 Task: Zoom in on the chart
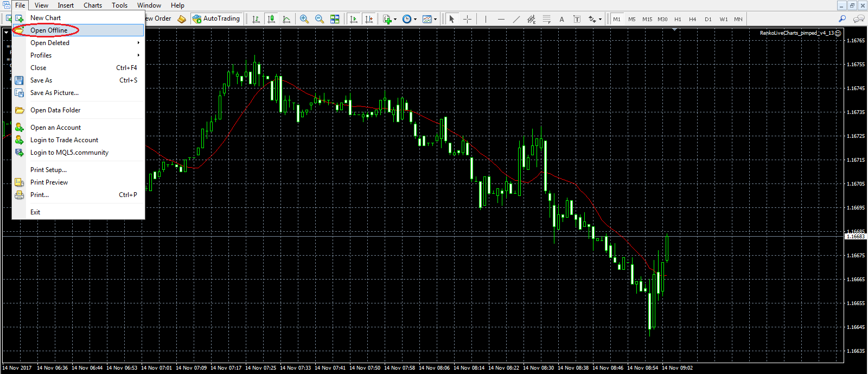tap(304, 19)
